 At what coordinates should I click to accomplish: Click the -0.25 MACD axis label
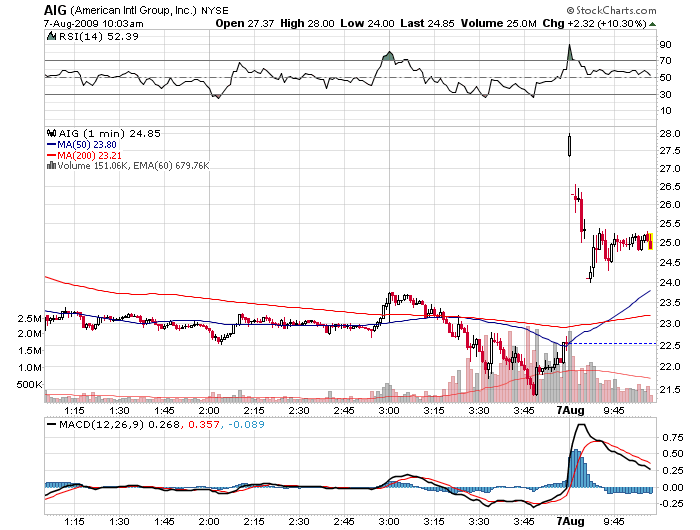click(671, 504)
